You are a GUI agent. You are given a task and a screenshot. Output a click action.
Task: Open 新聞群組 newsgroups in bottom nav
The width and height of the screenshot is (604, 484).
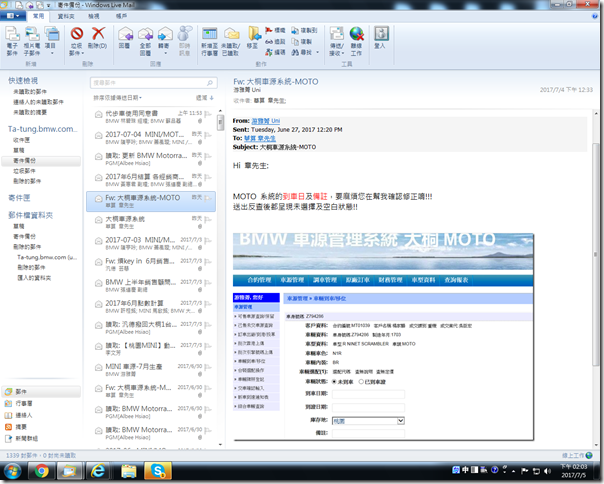(21, 439)
